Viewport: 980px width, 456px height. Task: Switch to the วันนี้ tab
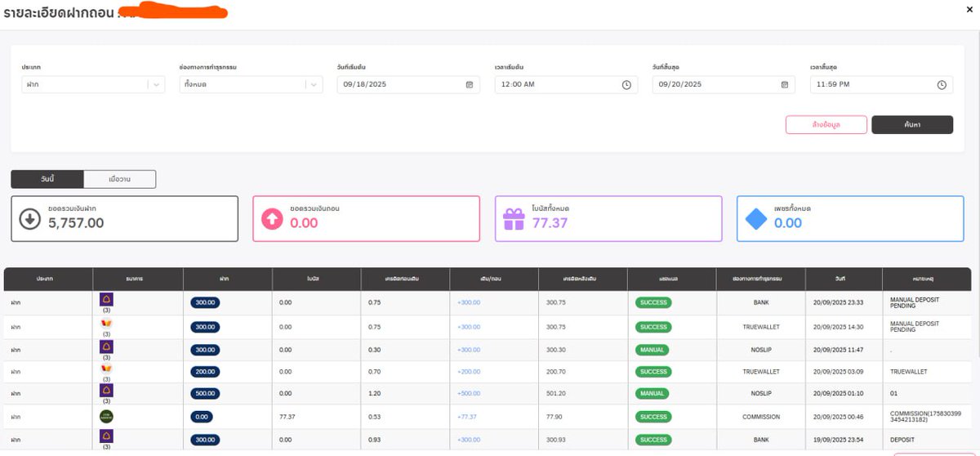click(47, 179)
